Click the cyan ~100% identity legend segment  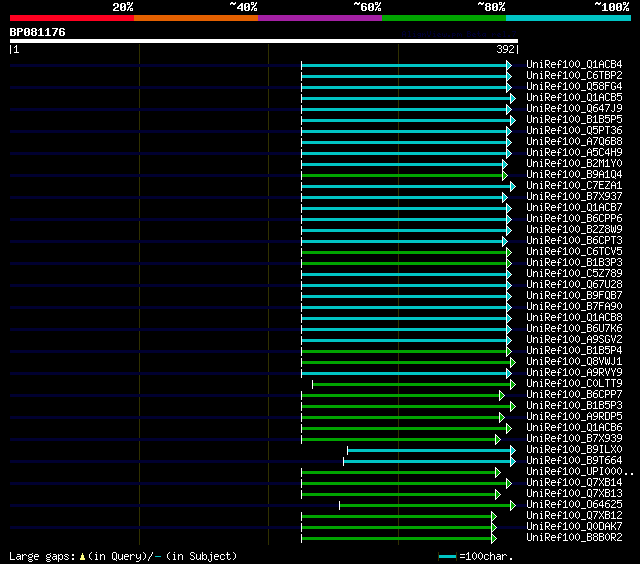(568, 17)
